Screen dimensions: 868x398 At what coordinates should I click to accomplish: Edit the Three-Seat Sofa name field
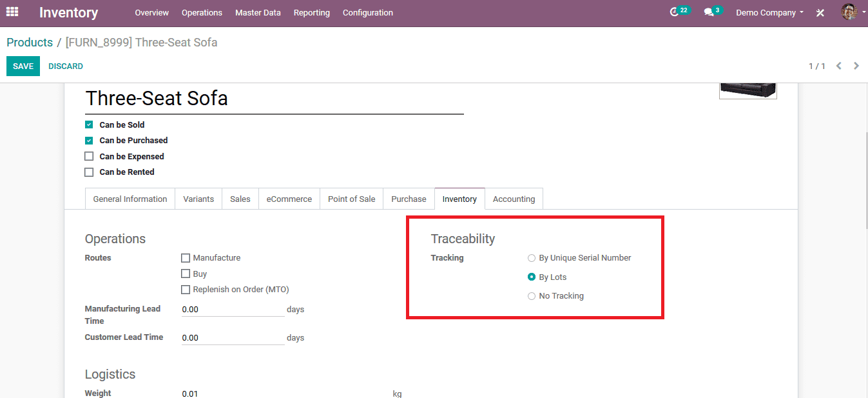click(275, 99)
